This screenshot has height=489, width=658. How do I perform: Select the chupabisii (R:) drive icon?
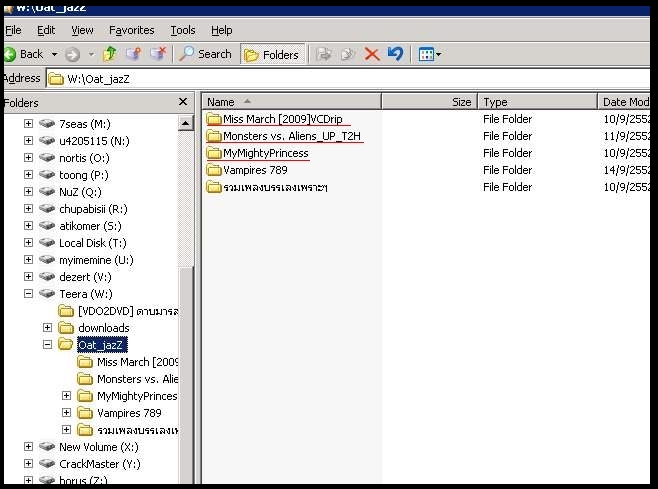coord(47,209)
